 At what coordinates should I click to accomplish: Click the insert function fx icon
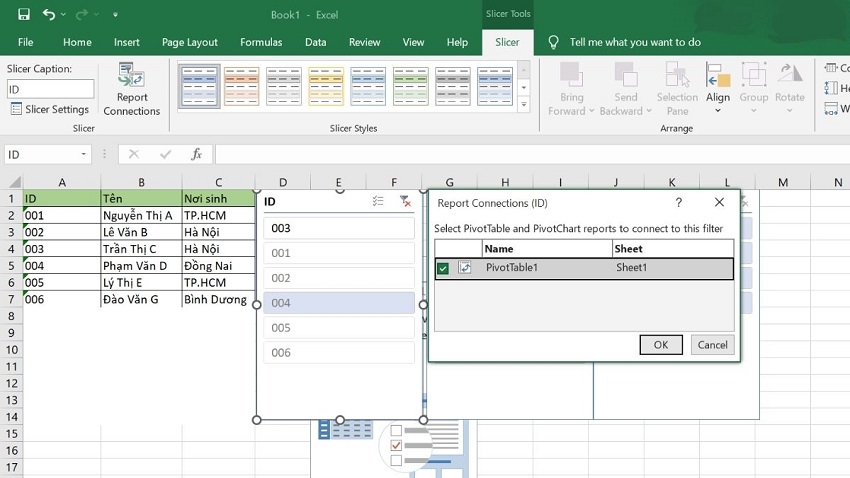pos(197,154)
